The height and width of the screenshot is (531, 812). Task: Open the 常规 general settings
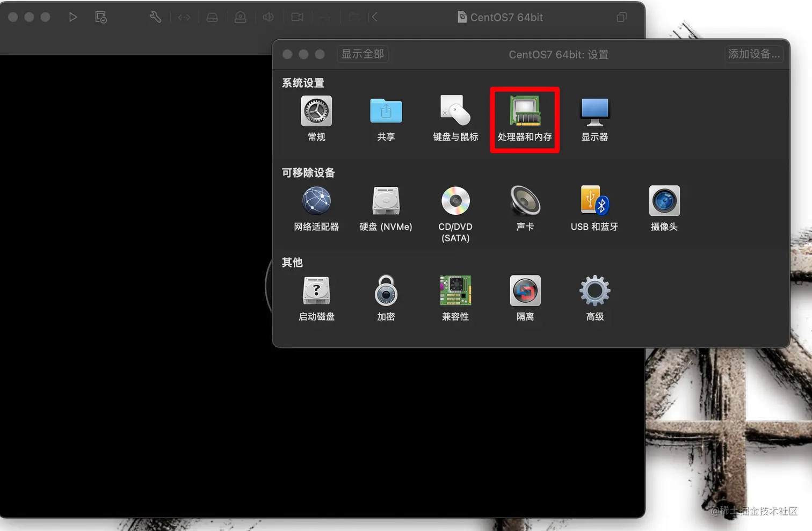click(316, 119)
